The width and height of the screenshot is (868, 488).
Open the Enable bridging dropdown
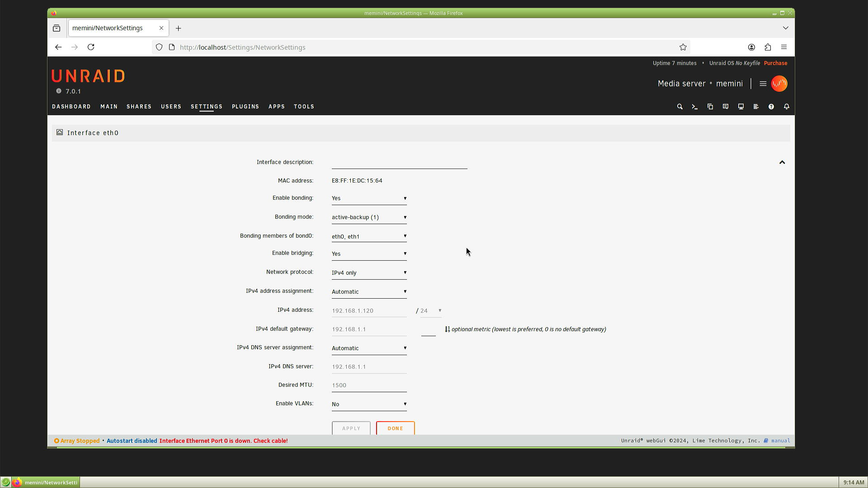point(369,254)
